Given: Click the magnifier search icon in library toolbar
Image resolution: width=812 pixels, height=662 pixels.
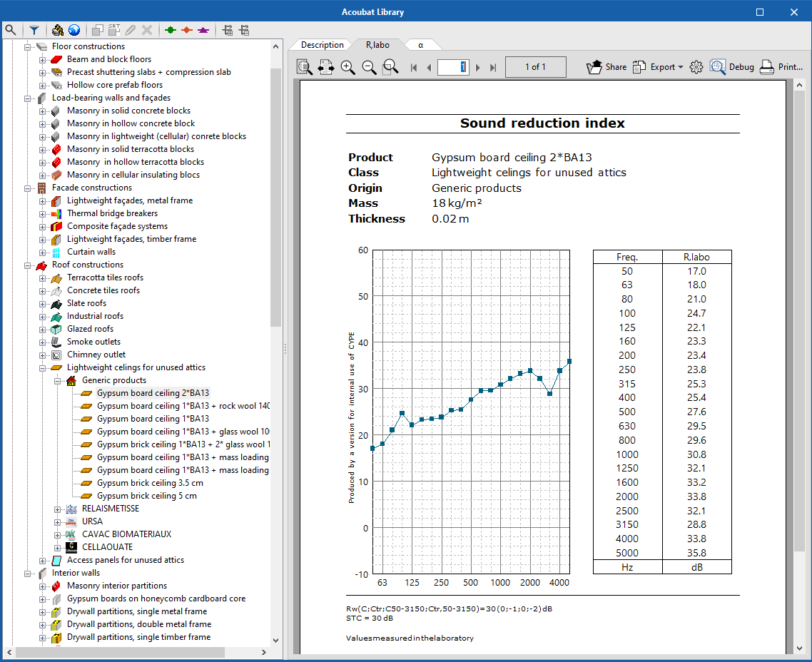Looking at the screenshot, I should pyautogui.click(x=11, y=30).
